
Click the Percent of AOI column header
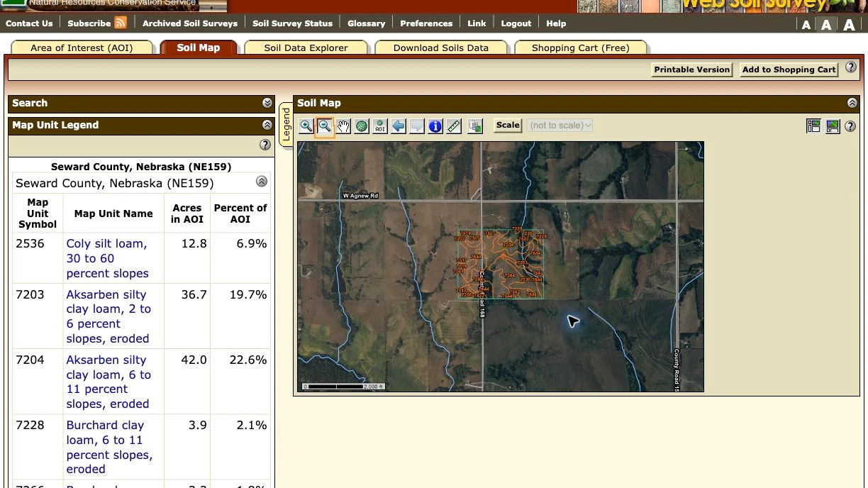pos(240,213)
